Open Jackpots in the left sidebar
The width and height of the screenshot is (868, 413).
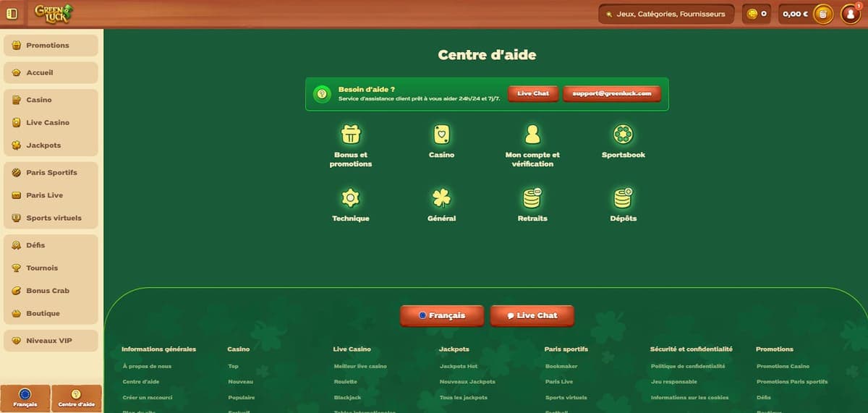point(51,145)
